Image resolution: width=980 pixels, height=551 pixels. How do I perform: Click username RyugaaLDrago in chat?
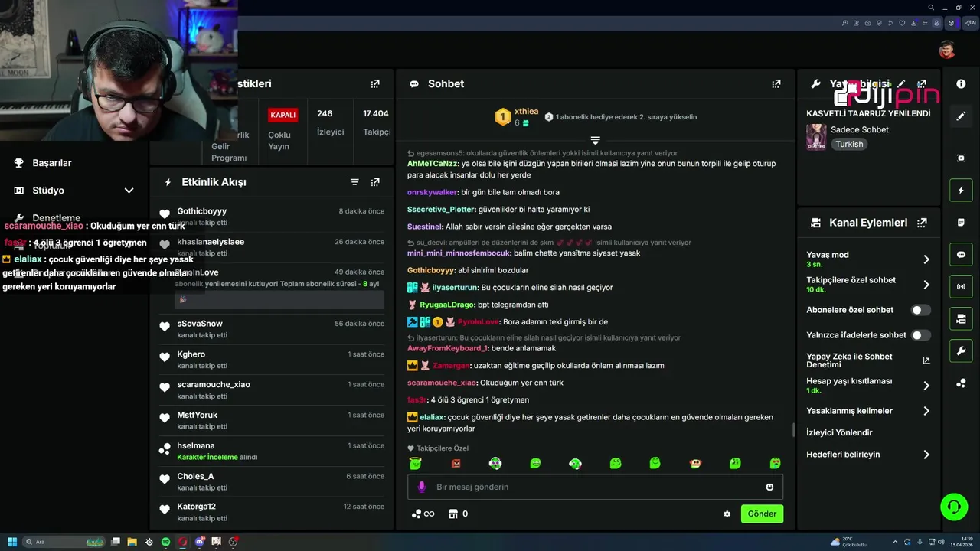447,305
